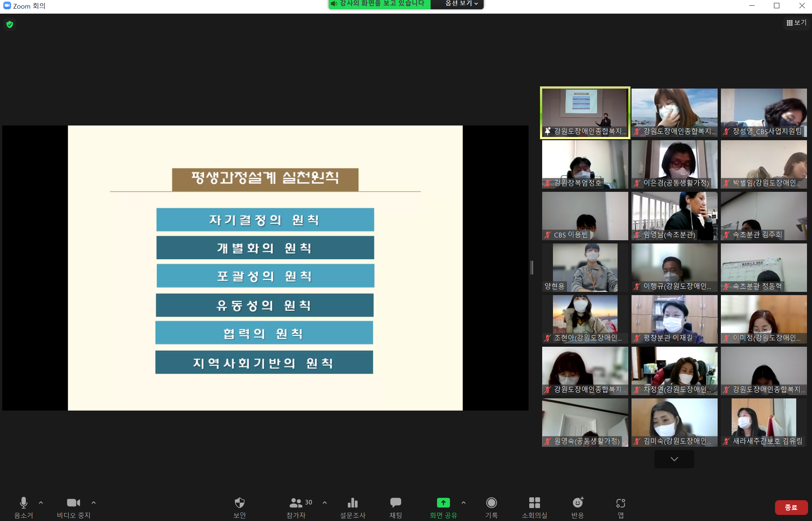812x521 pixels.
Task: Click muted mic icon on 평창분관 이재길 tile
Action: point(637,338)
